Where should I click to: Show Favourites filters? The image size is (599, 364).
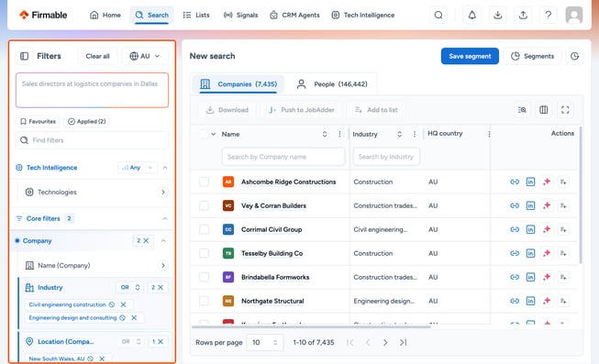[38, 121]
